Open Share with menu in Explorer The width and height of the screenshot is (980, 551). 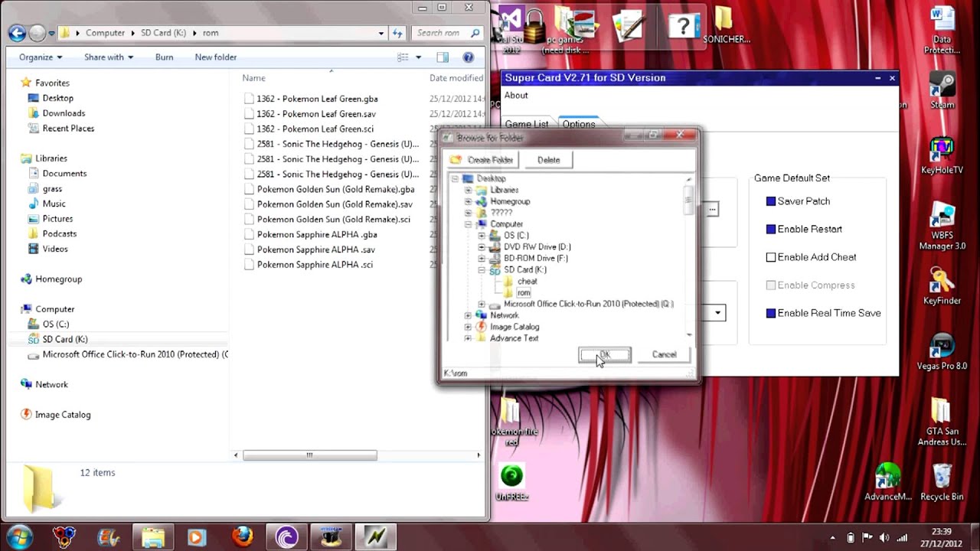(x=109, y=57)
